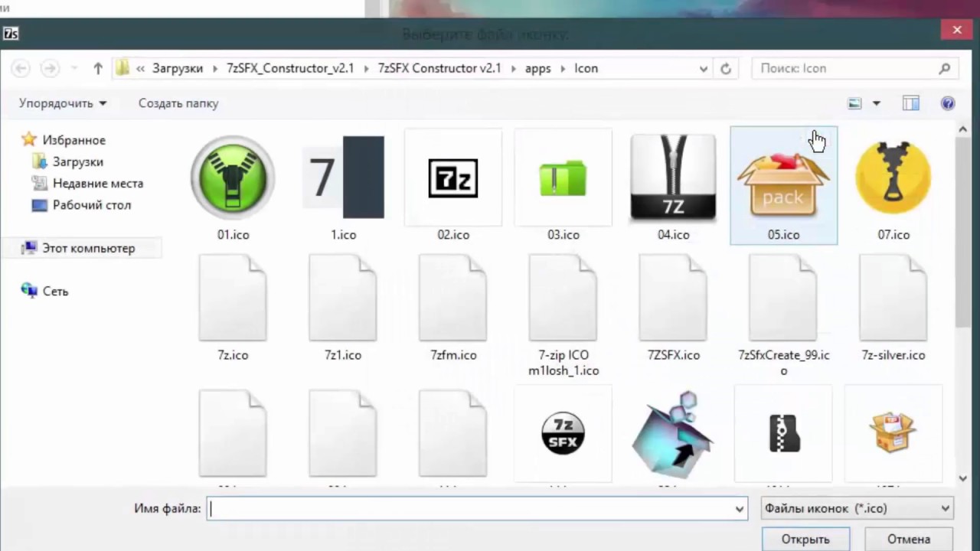Open the recent locations dropdown arrow
The height and width of the screenshot is (551, 980).
[x=74, y=68]
